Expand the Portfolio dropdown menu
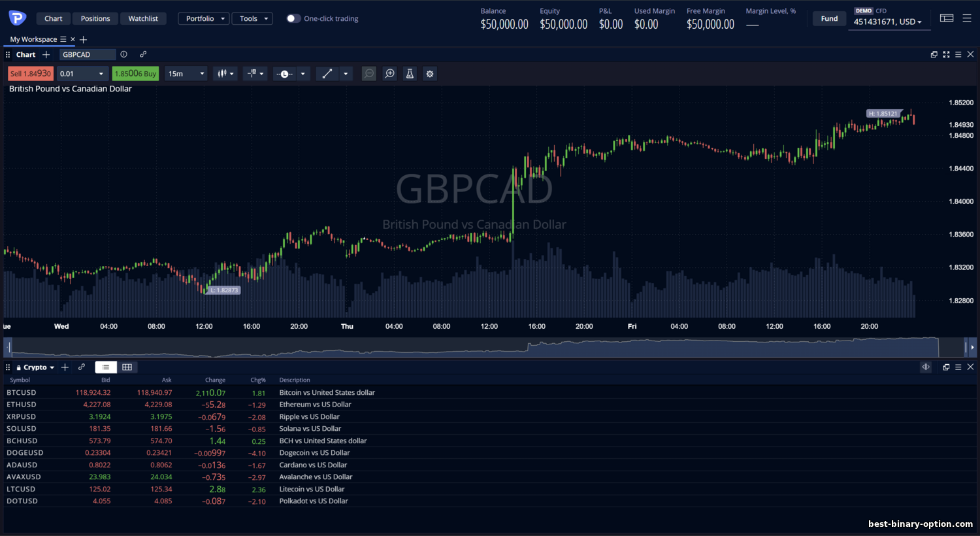The image size is (980, 536). (204, 19)
